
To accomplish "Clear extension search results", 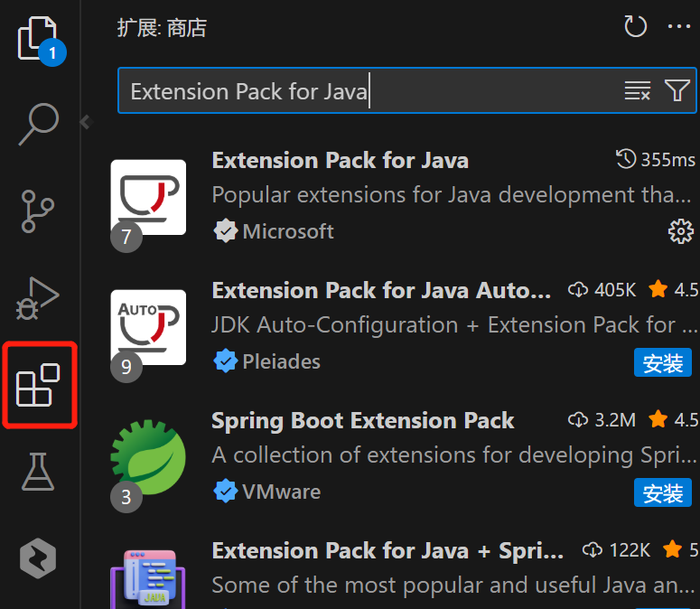I will (x=637, y=90).
